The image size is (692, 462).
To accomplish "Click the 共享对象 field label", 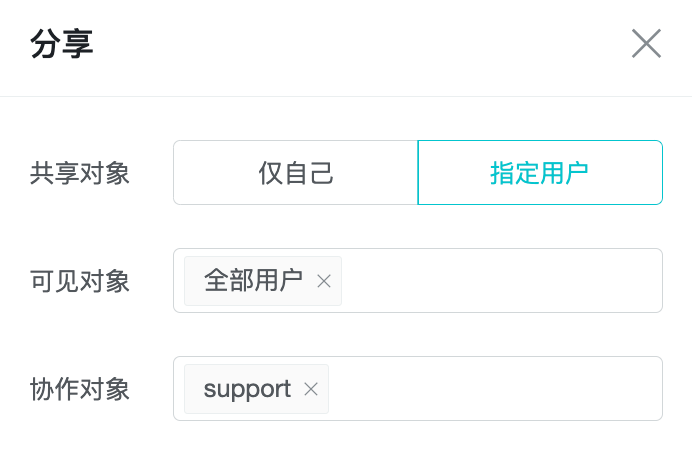I will coord(80,173).
